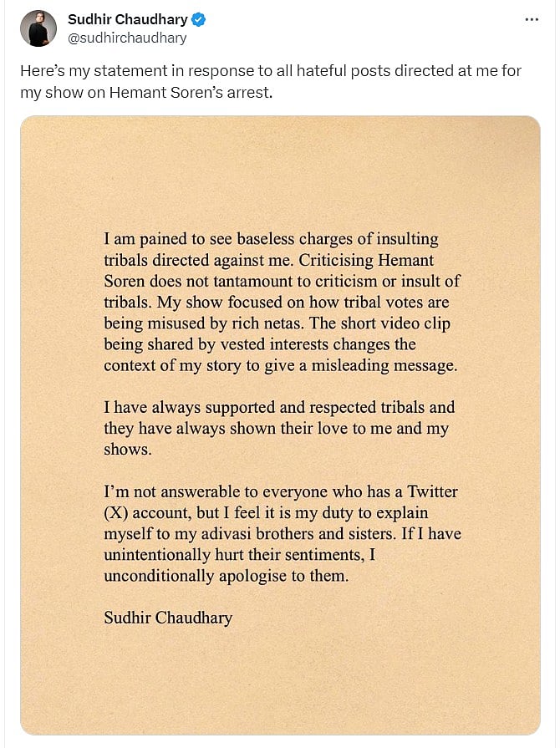Click the blank top area of statement image
The width and height of the screenshot is (560, 748).
click(280, 167)
